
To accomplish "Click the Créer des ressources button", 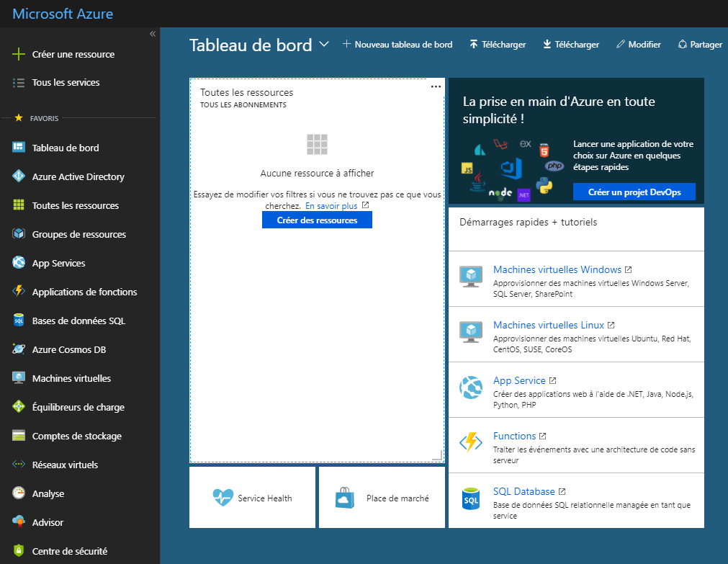I will 317,220.
